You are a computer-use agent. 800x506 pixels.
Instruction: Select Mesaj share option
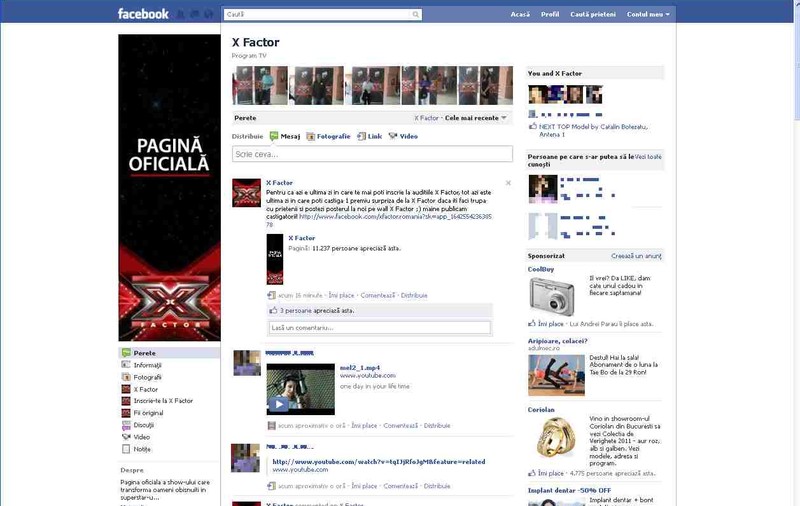285,136
